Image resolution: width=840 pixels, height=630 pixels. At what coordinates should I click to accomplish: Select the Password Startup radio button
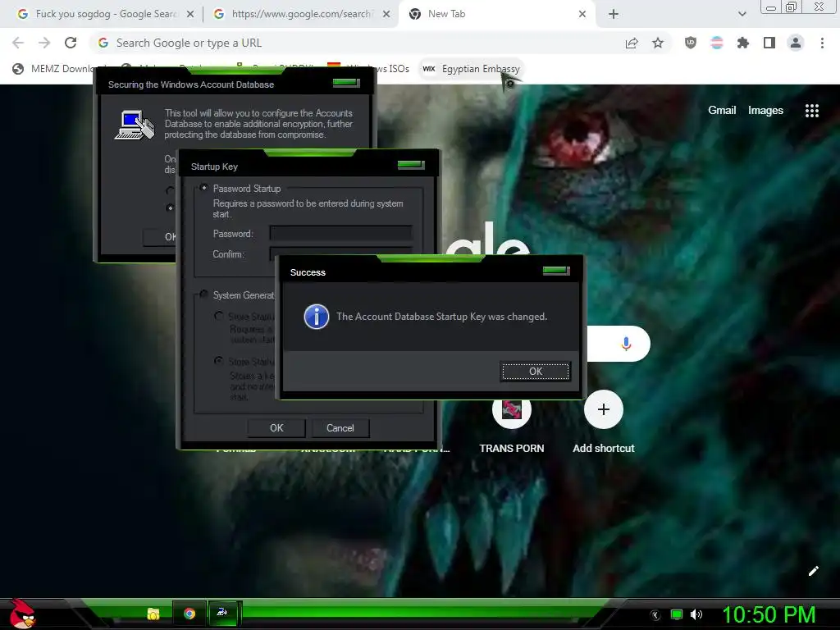coord(204,188)
